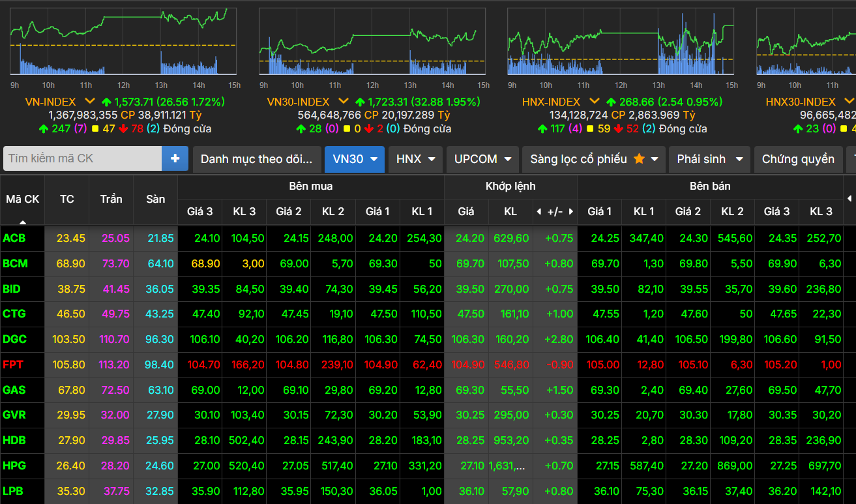Click the HNX-INDEX chart thumbnail
The height and width of the screenshot is (504, 856).
[x=621, y=42]
